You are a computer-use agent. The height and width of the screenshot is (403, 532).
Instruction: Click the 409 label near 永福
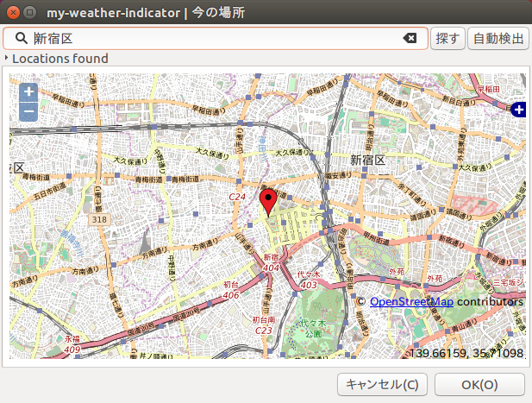(x=72, y=349)
